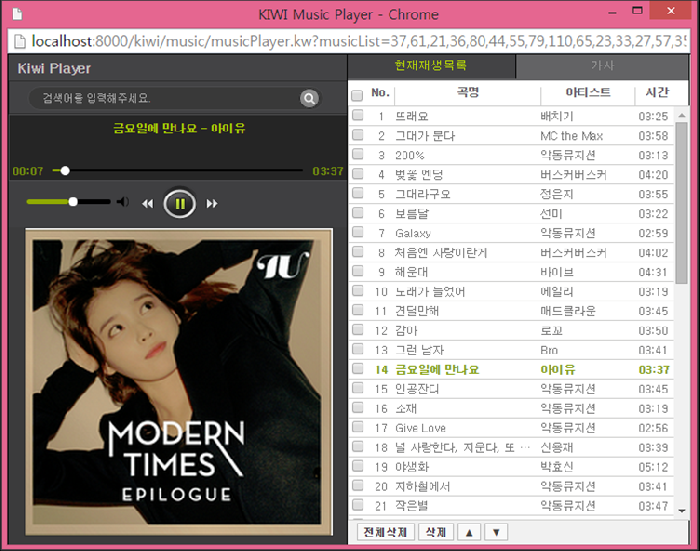Click the Chrome window app icon
The width and height of the screenshot is (700, 551).
(14, 15)
